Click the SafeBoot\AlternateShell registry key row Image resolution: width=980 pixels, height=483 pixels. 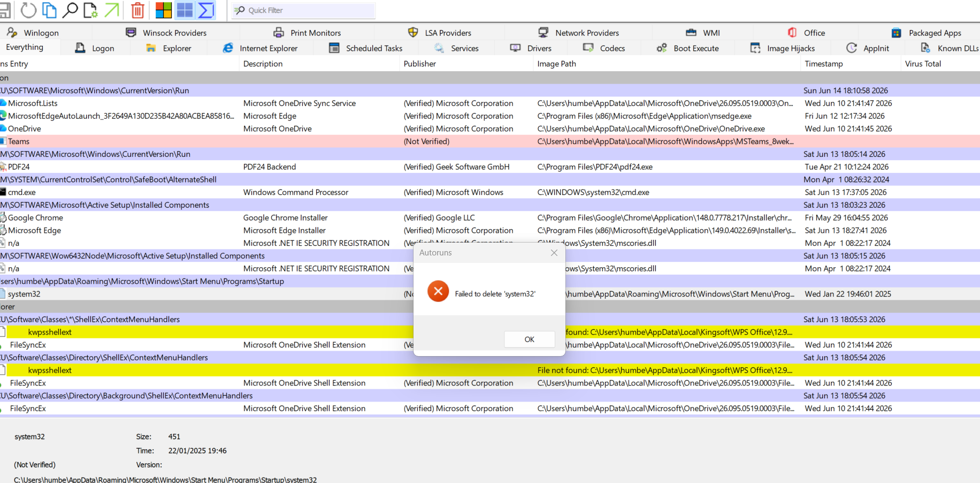490,179
